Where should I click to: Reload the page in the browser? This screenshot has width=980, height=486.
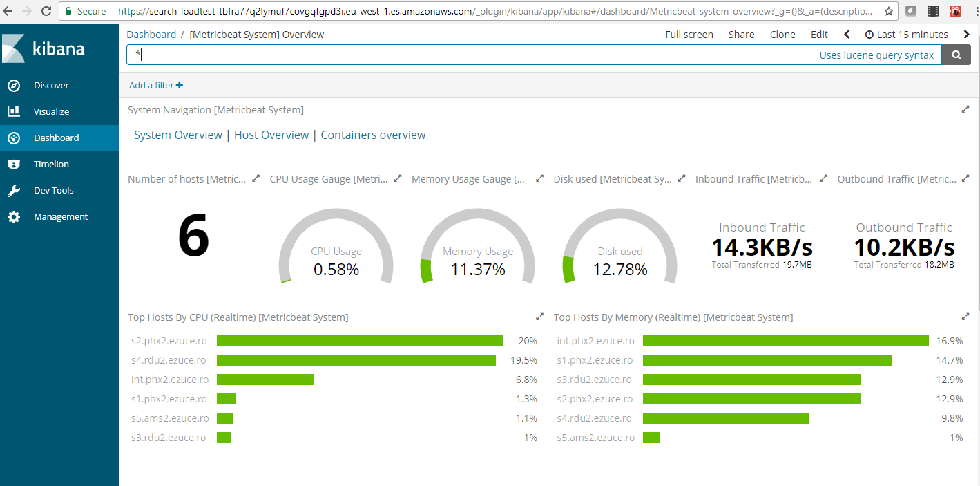click(x=46, y=11)
